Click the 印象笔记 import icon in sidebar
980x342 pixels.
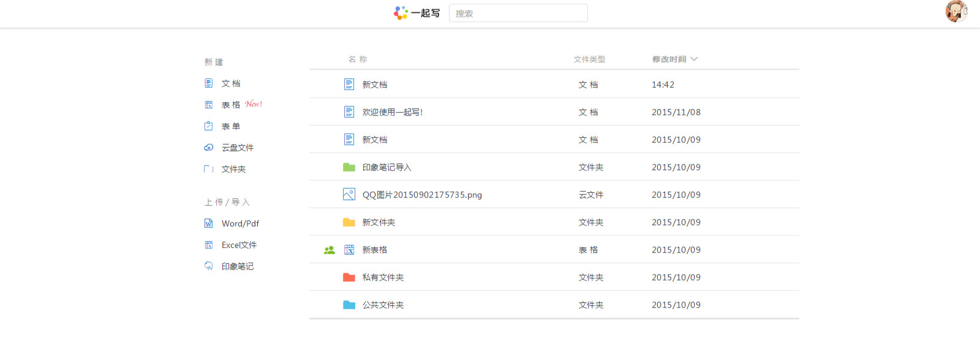click(x=209, y=266)
